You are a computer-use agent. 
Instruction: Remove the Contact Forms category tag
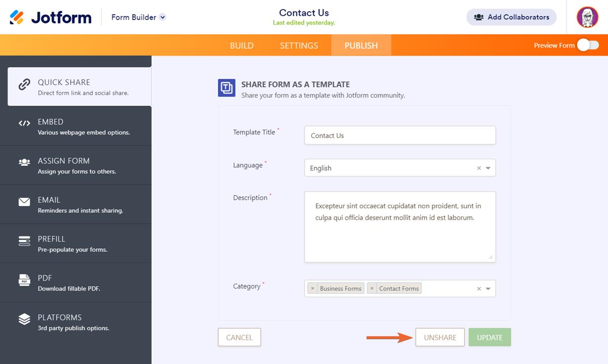pos(372,289)
